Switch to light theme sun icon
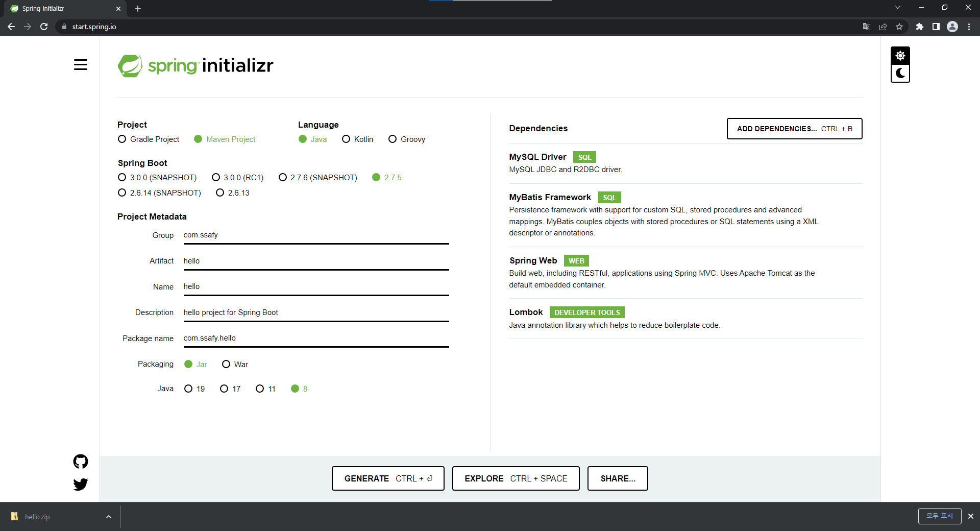980x531 pixels. click(900, 56)
